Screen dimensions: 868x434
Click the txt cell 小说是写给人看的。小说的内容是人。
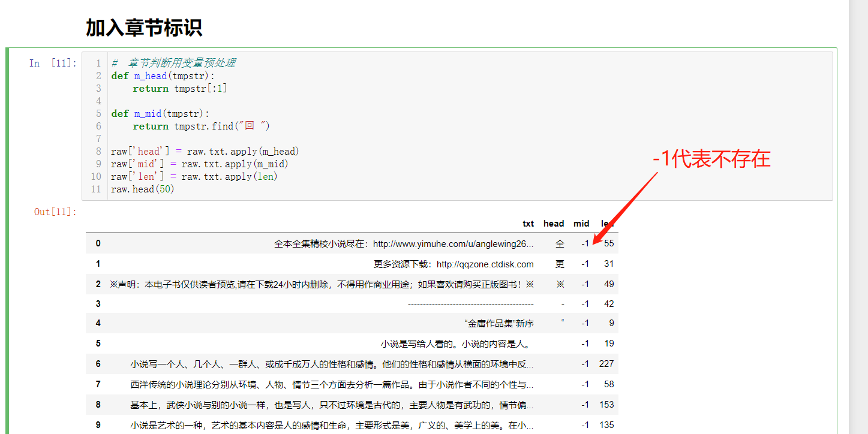pos(457,344)
